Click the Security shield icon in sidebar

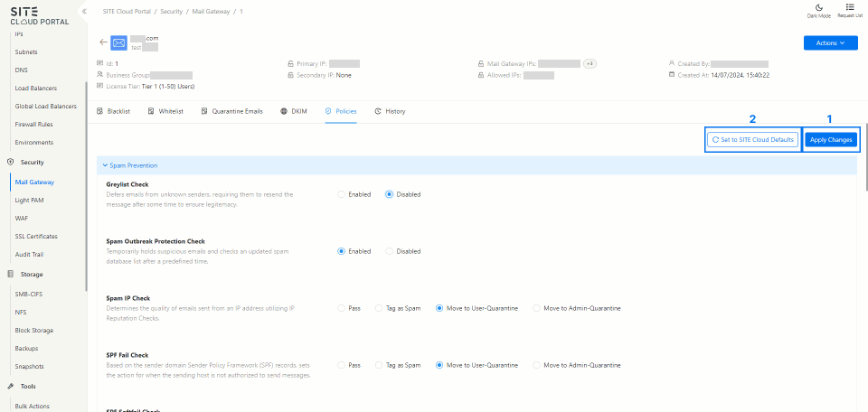tap(10, 162)
